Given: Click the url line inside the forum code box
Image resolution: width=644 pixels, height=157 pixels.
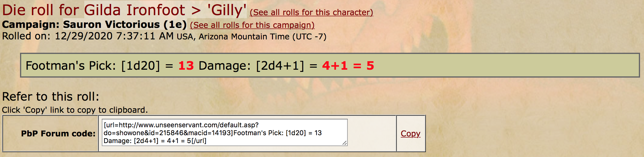Looking at the screenshot, I should 181,125.
